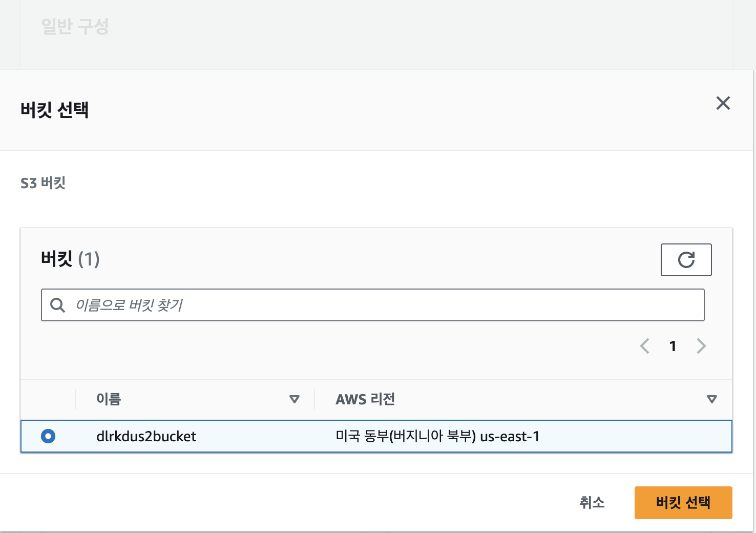The width and height of the screenshot is (756, 533).
Task: Click the 버킷 선택 dialog title
Action: pyautogui.click(x=55, y=110)
